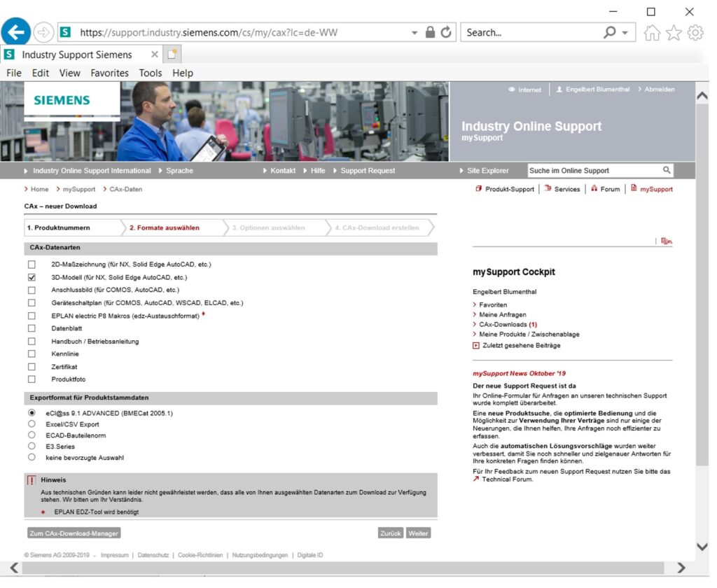Screen dimensions: 717x588
Task: Click the Forum icon
Action: (594, 188)
